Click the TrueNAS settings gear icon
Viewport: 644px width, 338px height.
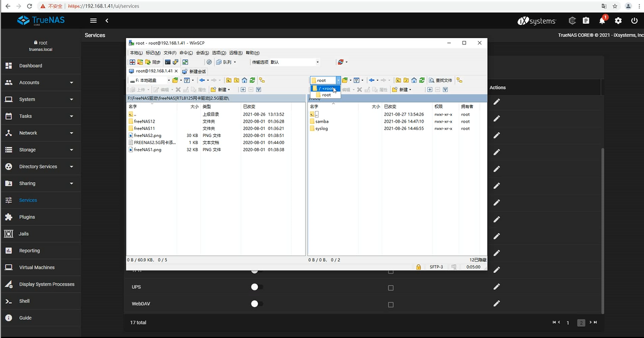pyautogui.click(x=618, y=21)
